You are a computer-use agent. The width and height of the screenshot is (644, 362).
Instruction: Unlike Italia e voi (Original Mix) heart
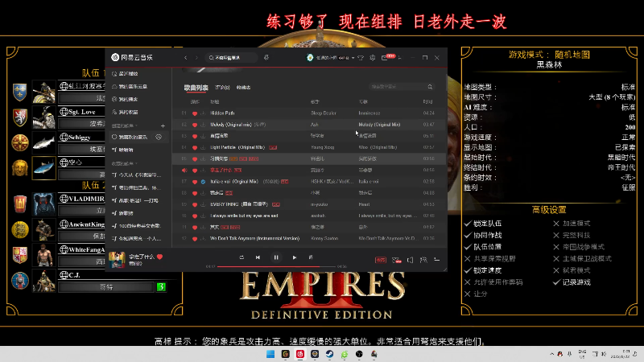(195, 182)
